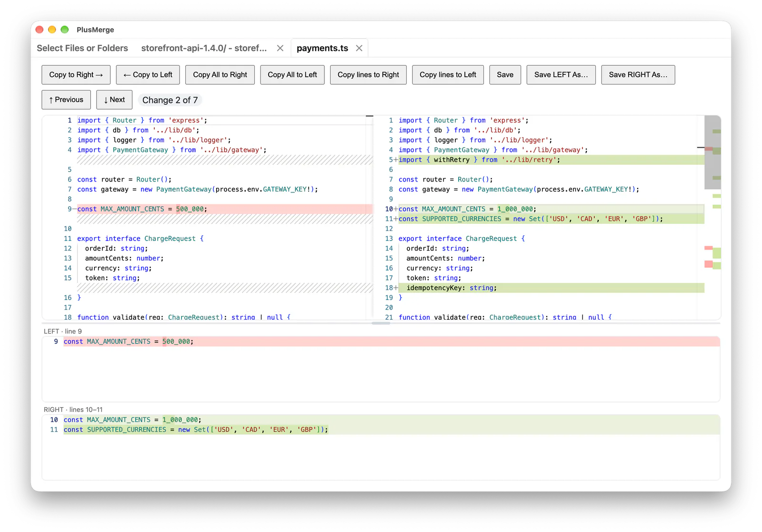Click the plus marker on right line 11
This screenshot has height=532, width=762.
click(396, 219)
